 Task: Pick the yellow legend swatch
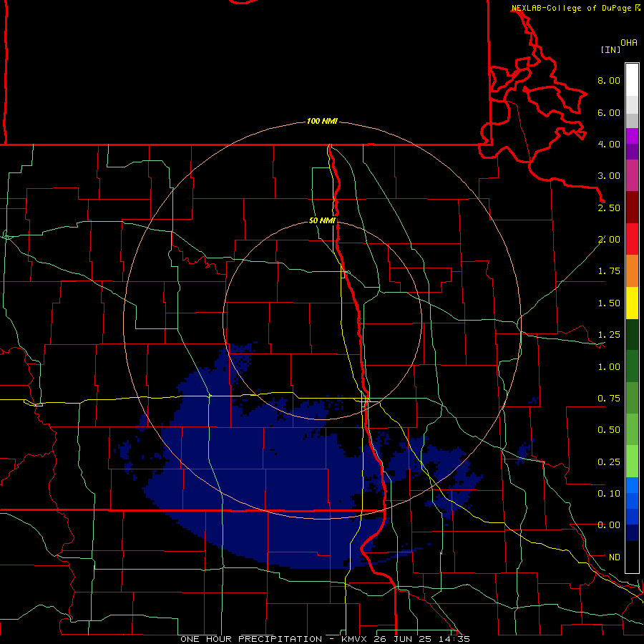click(632, 303)
